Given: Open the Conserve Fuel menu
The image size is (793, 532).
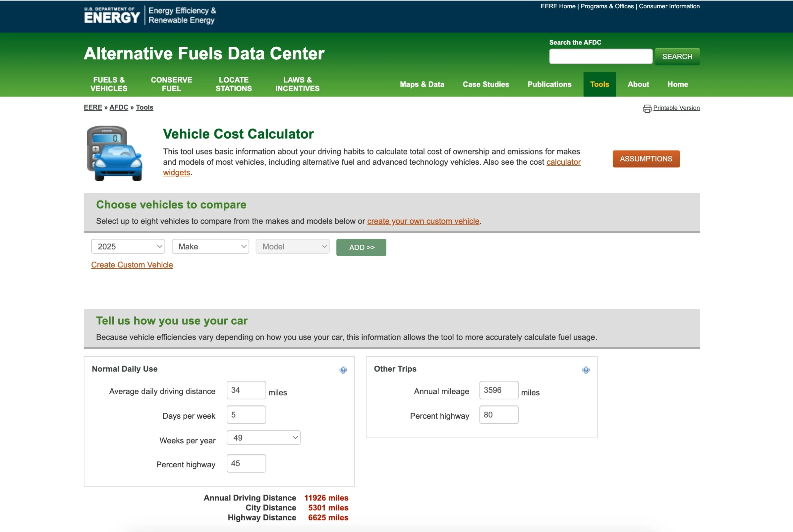Looking at the screenshot, I should [172, 84].
